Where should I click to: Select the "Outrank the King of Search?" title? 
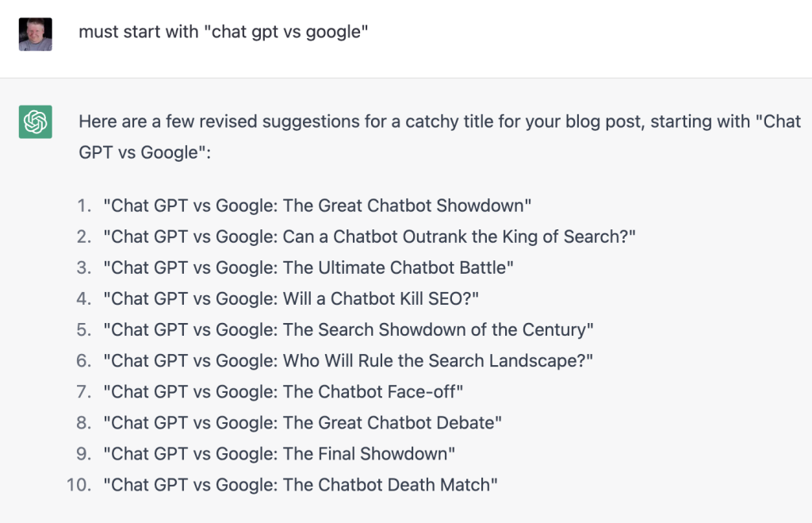(370, 237)
